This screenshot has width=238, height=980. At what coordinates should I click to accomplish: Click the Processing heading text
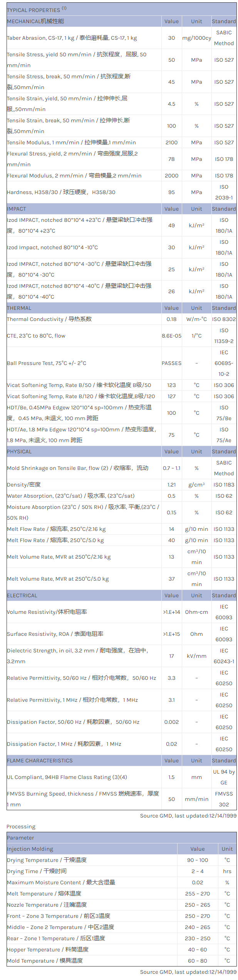point(21,826)
